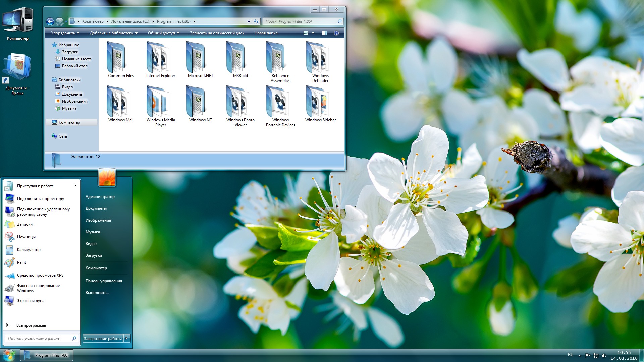Click the Start menu search field
Image resolution: width=644 pixels, height=362 pixels.
coord(39,338)
